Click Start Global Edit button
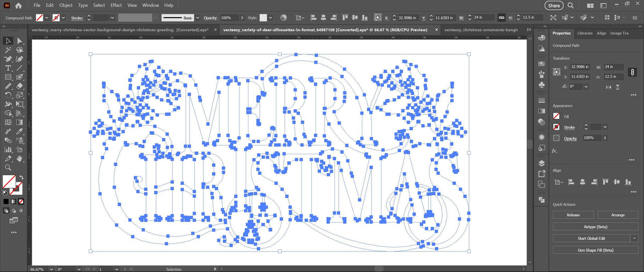 pyautogui.click(x=591, y=238)
